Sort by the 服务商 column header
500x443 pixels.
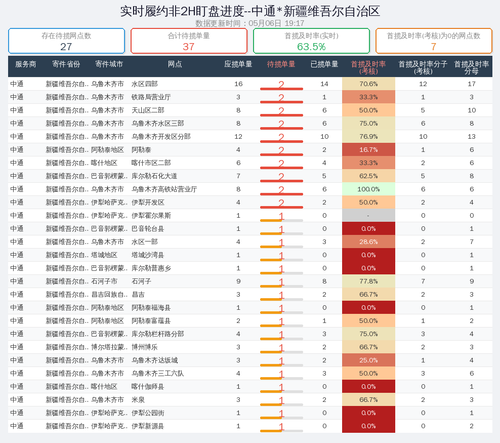coord(26,64)
